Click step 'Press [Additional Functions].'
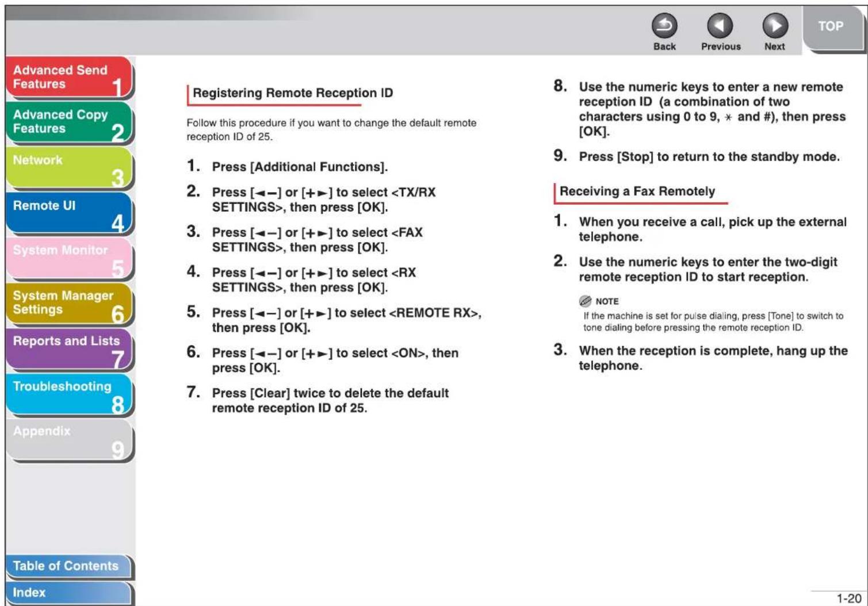868x606 pixels. (x=300, y=167)
